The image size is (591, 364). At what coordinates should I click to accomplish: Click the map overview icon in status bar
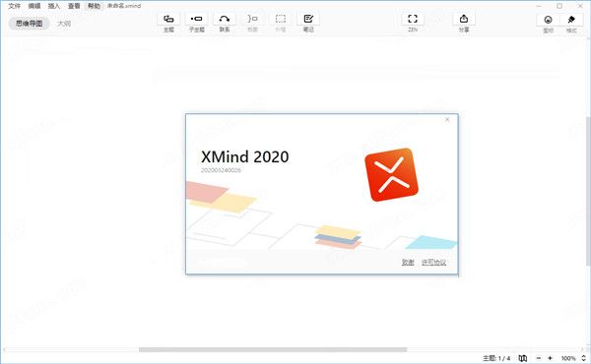(522, 358)
